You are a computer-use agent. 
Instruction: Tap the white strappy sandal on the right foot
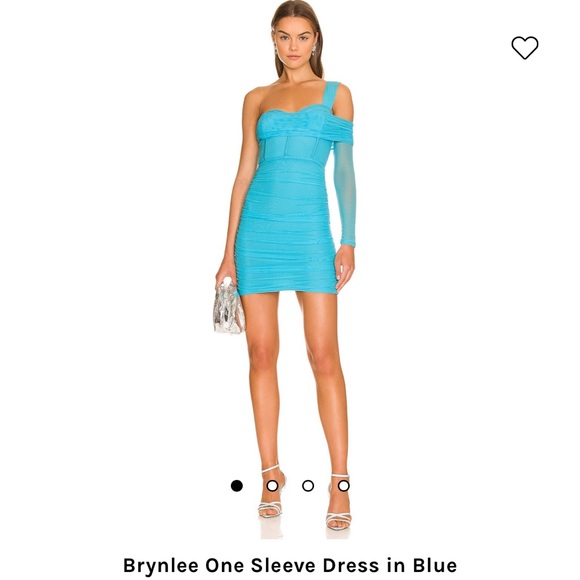point(338,502)
